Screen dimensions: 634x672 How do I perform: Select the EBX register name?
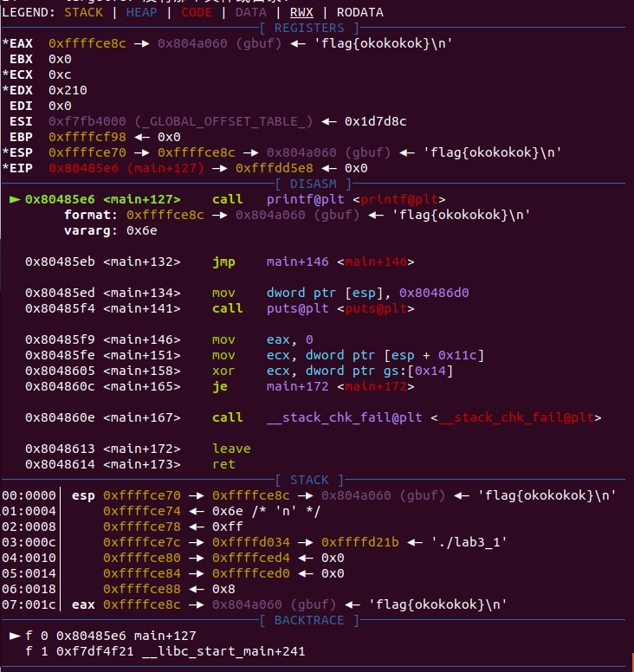(21, 59)
